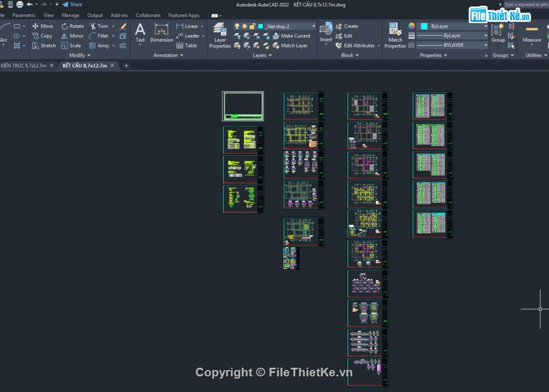
Task: Open the Collaborate ribbon tab
Action: click(x=148, y=16)
